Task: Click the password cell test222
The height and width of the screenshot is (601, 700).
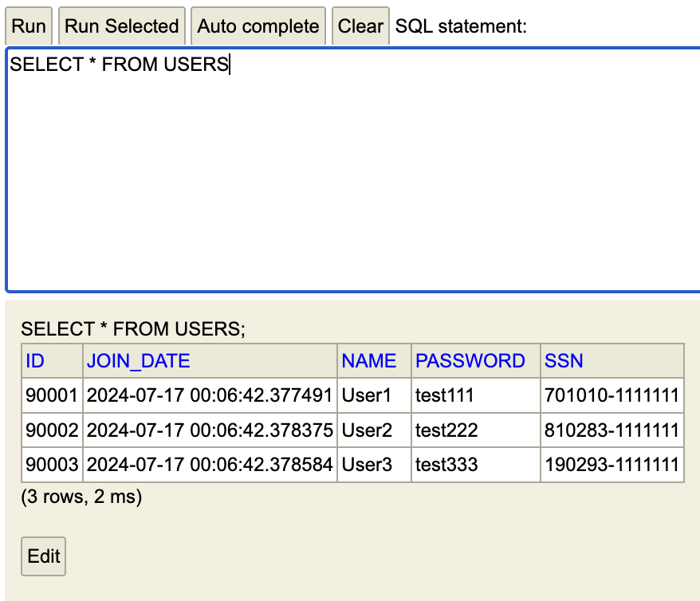Action: (x=475, y=430)
